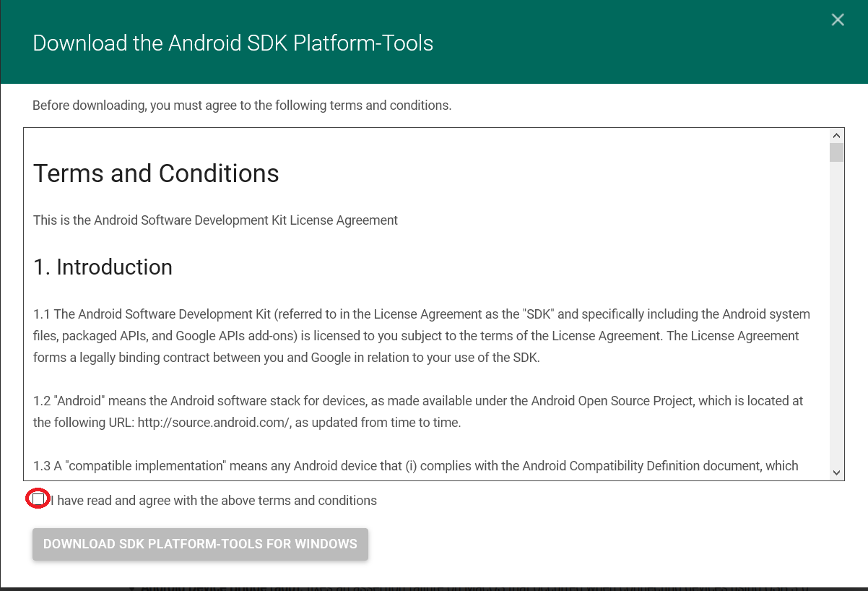Click the "Terms and Conditions" heading
This screenshot has width=868, height=591.
click(156, 173)
